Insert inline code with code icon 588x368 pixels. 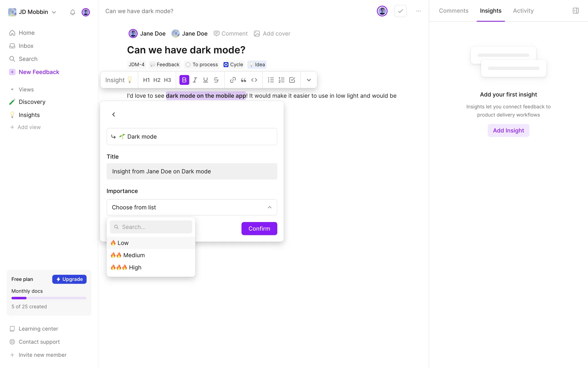point(254,80)
